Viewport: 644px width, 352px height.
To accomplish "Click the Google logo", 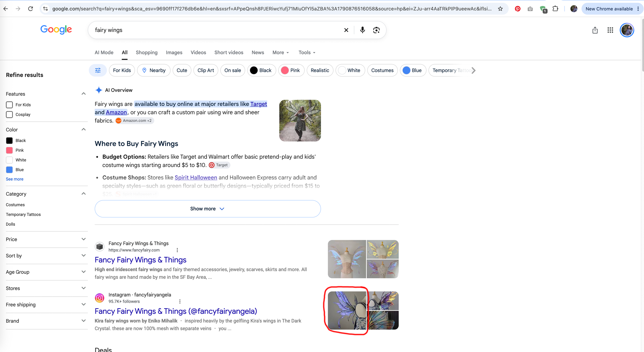I will coord(56,30).
